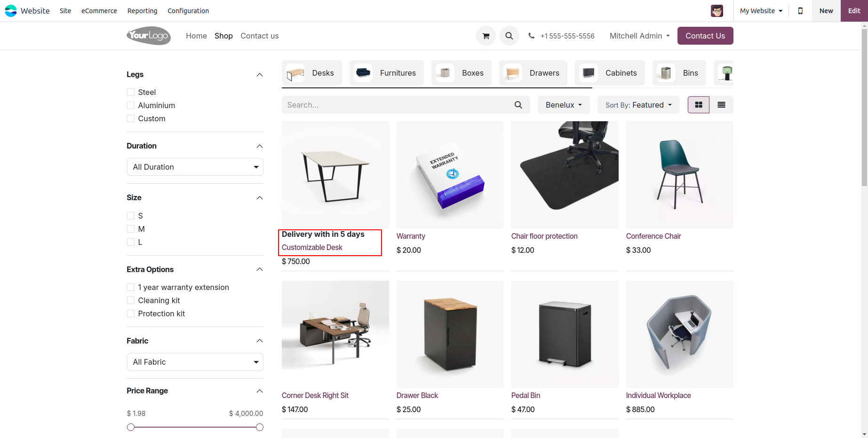Select the Bins category

tap(679, 73)
